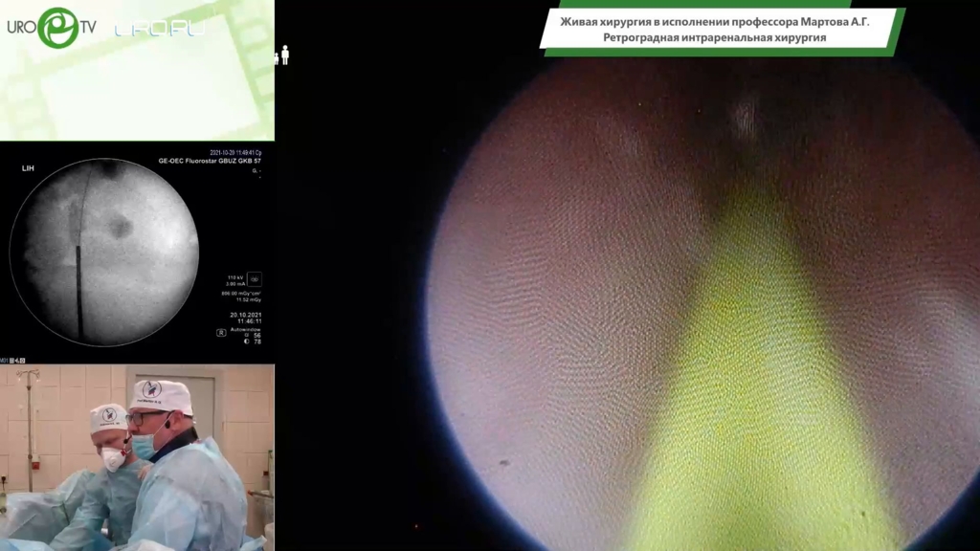The height and width of the screenshot is (551, 980).
Task: Click the 20.10.2021 date stamp
Action: (245, 314)
